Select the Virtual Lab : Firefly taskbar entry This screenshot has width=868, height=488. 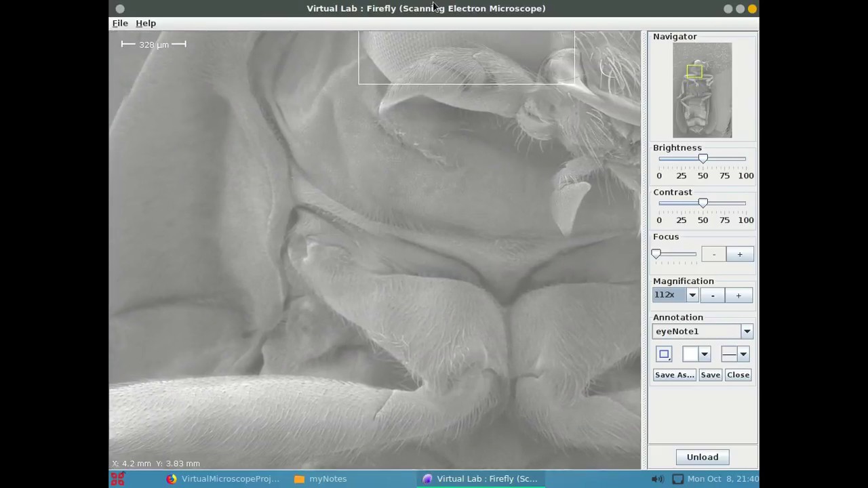(480, 479)
